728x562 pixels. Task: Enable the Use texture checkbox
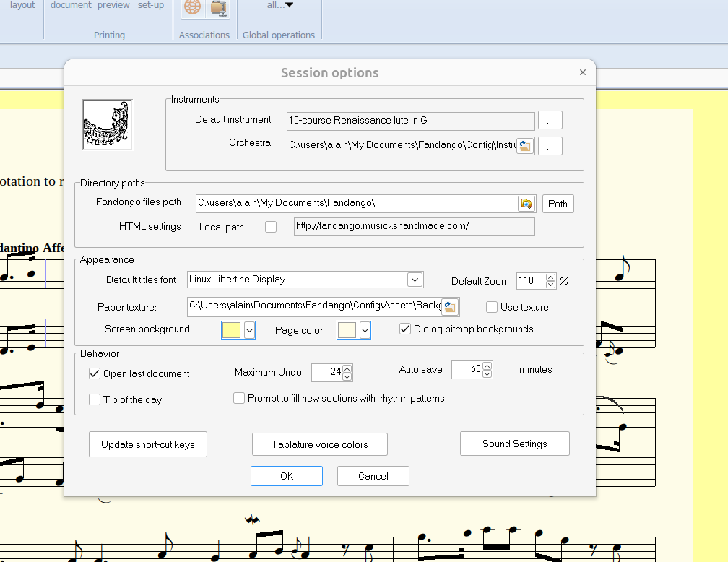(492, 307)
